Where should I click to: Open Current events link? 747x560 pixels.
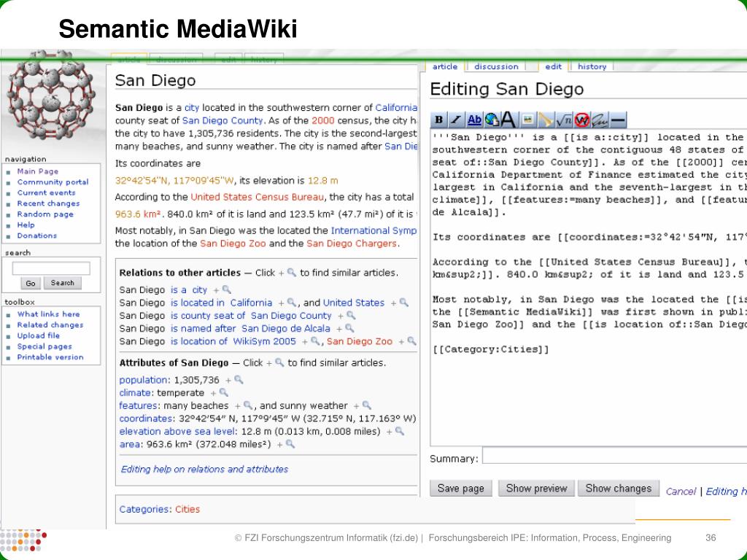[x=46, y=192]
